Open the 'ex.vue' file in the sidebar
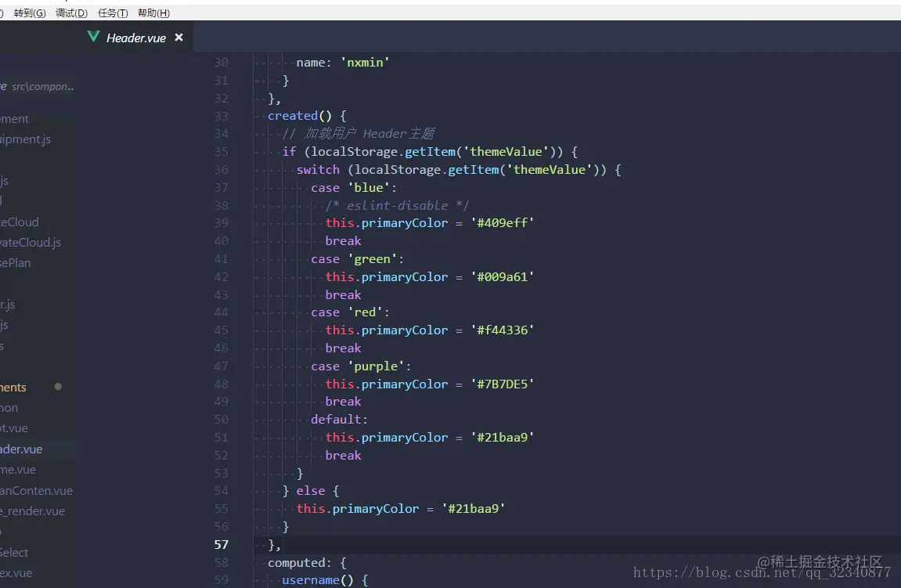 point(16,573)
